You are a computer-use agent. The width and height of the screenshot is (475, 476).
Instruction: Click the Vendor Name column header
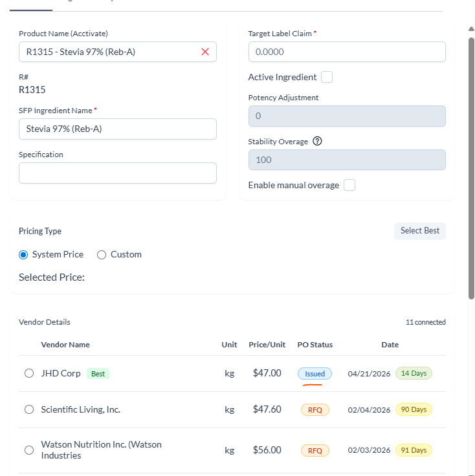click(x=65, y=345)
